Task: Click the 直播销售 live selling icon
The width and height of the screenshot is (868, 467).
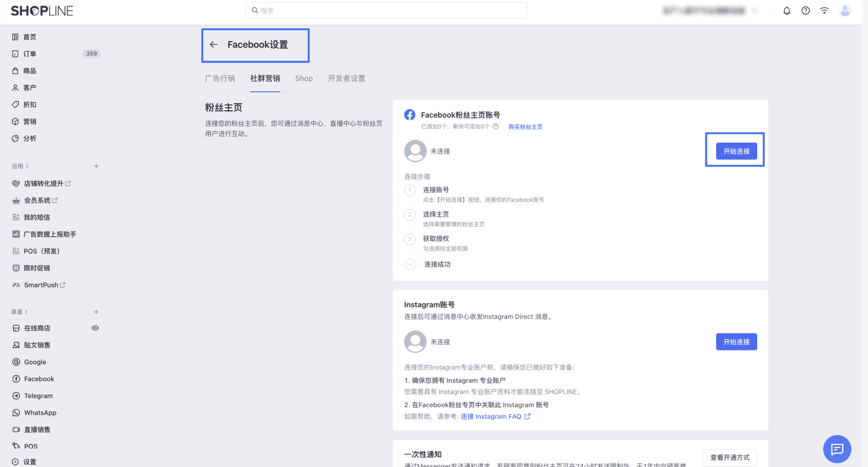Action: [16, 430]
